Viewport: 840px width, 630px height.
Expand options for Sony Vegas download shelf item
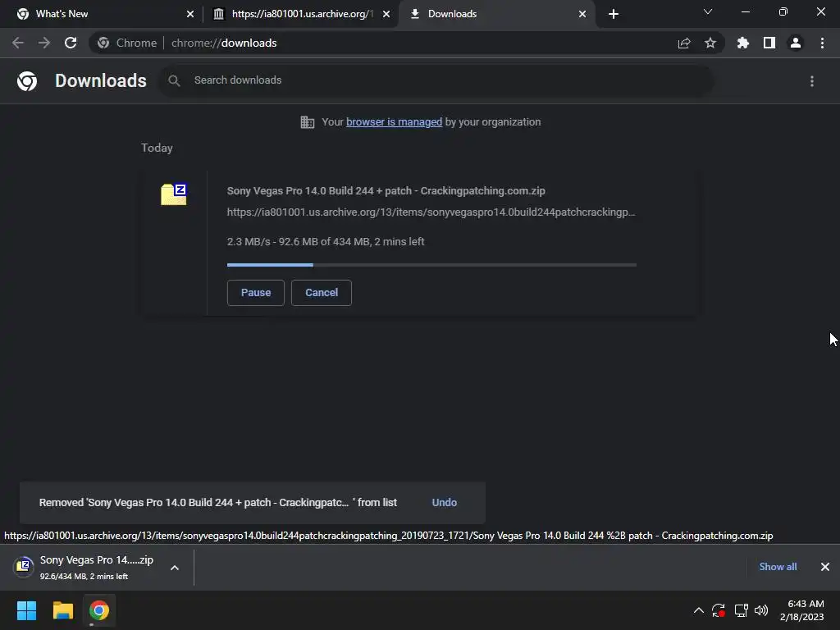pos(175,568)
